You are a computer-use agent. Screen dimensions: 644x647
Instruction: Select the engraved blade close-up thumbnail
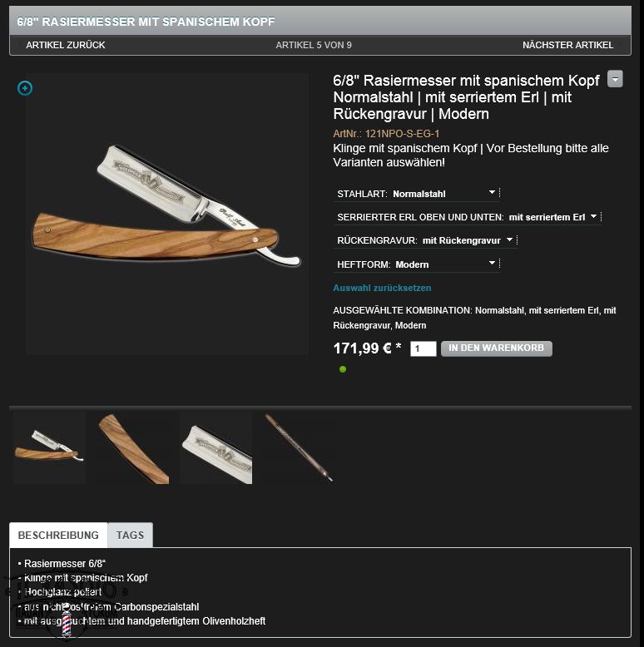(x=215, y=447)
